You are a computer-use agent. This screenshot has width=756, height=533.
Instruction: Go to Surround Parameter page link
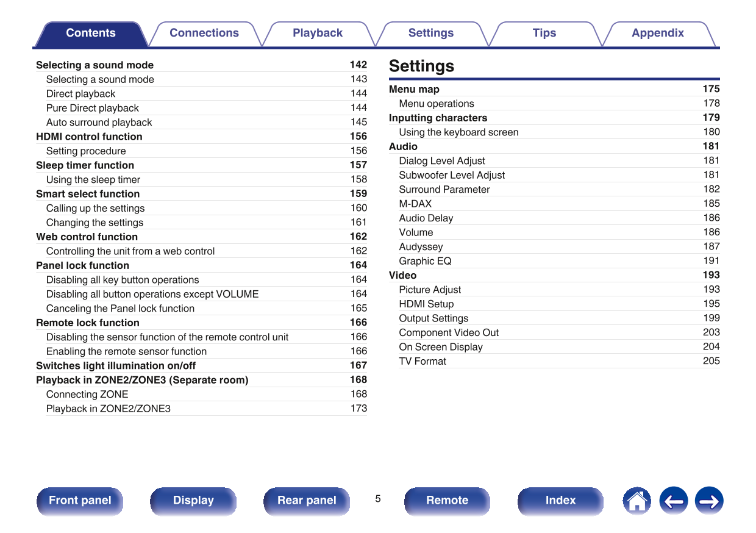coord(444,190)
